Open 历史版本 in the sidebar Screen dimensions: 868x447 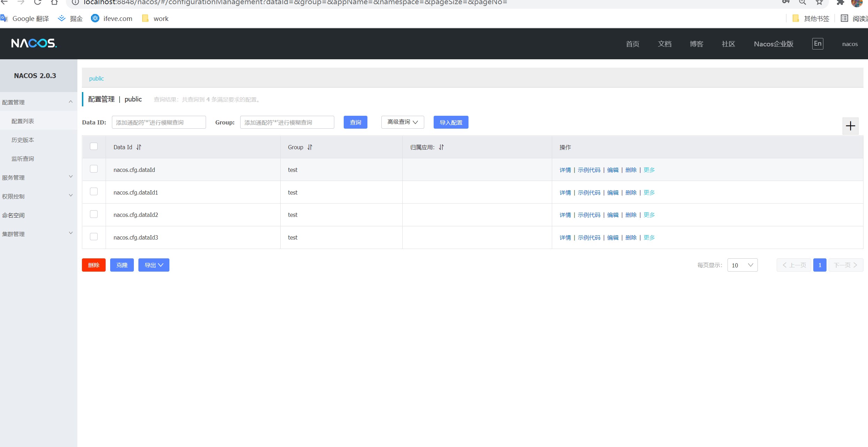coord(23,140)
